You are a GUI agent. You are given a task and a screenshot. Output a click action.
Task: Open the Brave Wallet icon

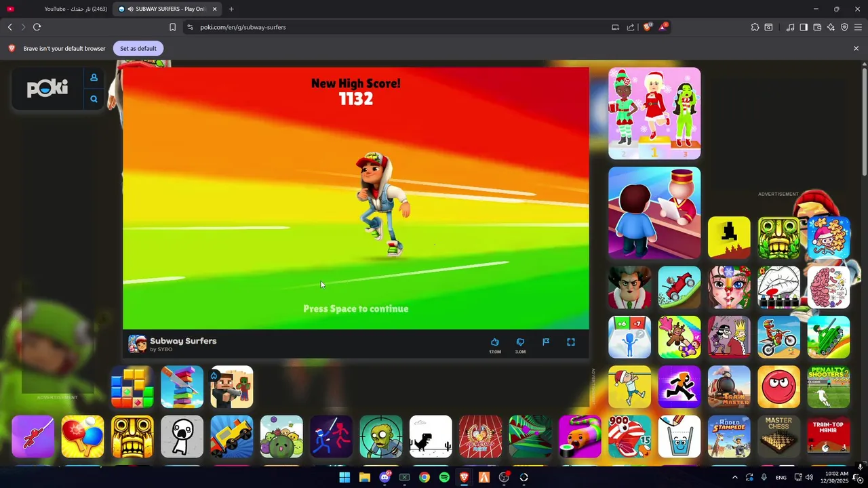[817, 27]
